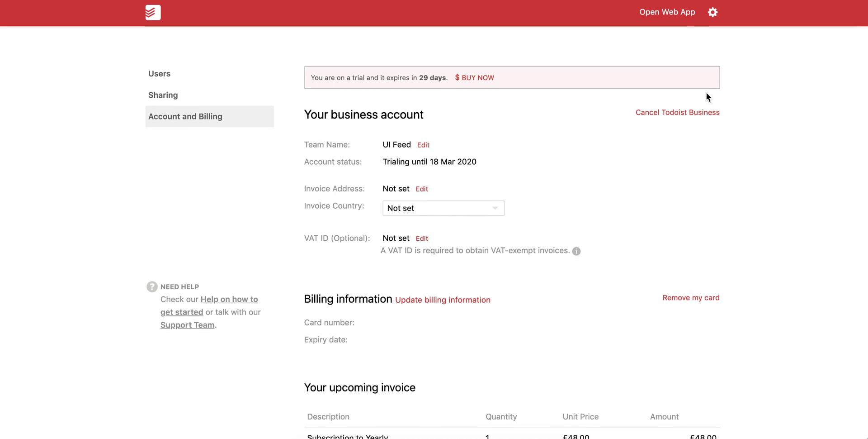Click the 'Card number:' label
Screen dimensions: 868x439
(329, 323)
